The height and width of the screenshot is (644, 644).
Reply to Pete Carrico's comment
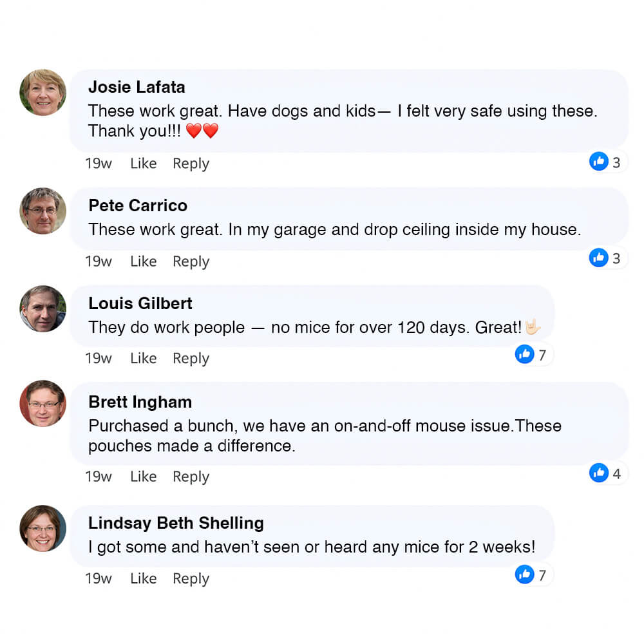[x=191, y=261]
